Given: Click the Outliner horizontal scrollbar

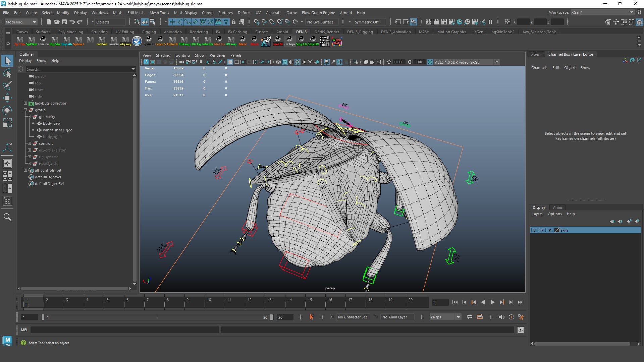Looking at the screenshot, I should (74, 288).
